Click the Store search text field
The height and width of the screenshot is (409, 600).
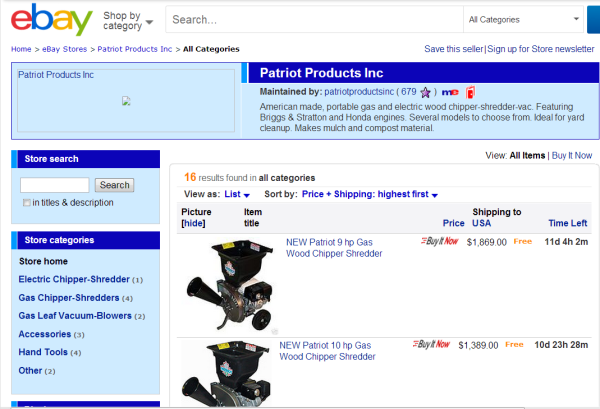55,185
